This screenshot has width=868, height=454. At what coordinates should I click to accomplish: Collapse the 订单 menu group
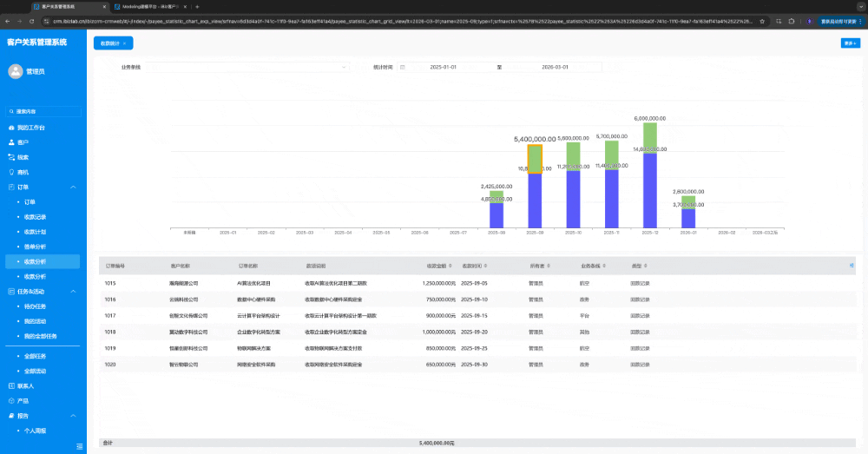coord(73,187)
